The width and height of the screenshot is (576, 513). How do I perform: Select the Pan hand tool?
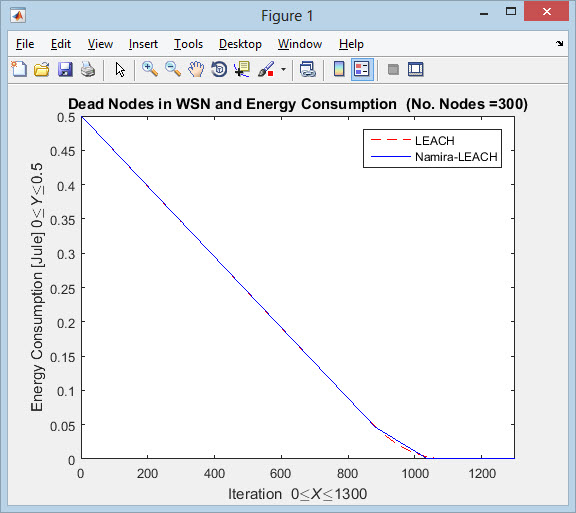pyautogui.click(x=196, y=69)
